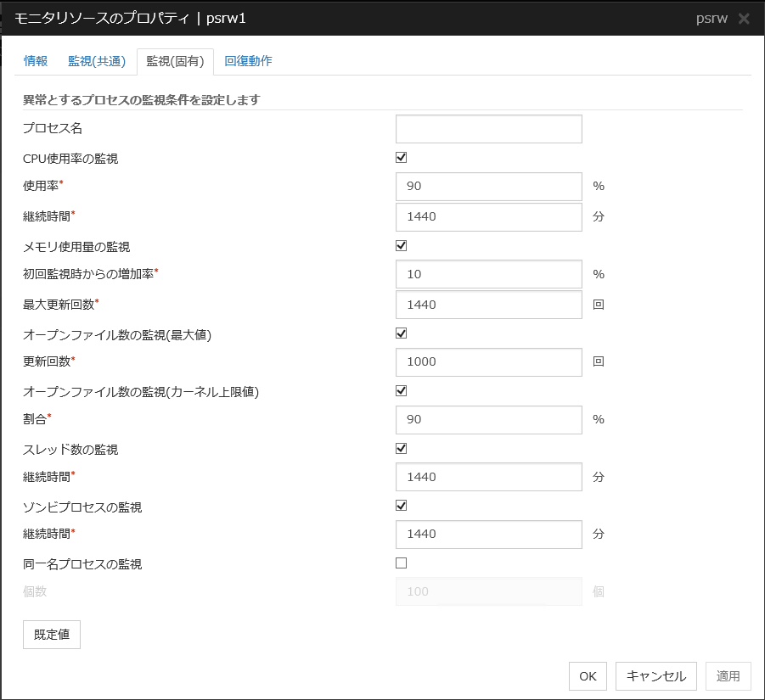
Task: Click the プロセス名 input field
Action: (488, 128)
